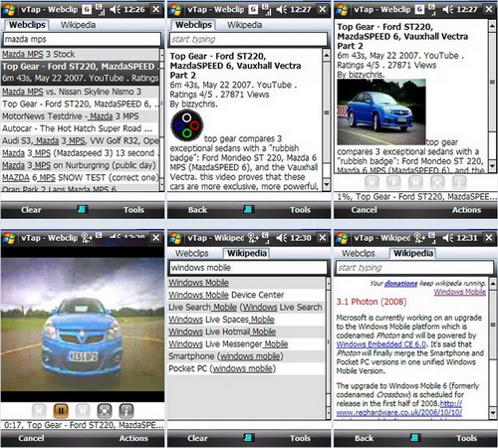Switch to Webclips tab above windows mobile search
The image size is (498, 448).
click(x=192, y=253)
